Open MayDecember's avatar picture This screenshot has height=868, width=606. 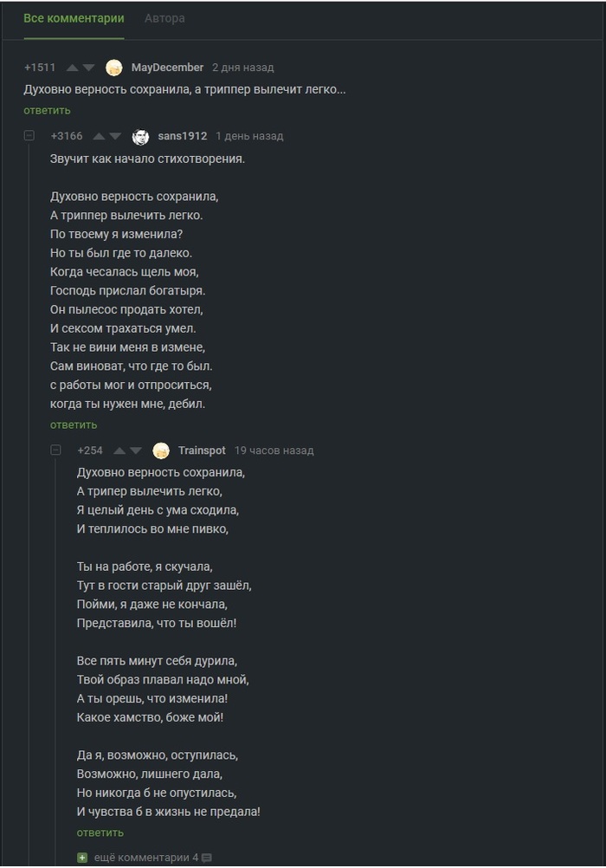pos(113,68)
